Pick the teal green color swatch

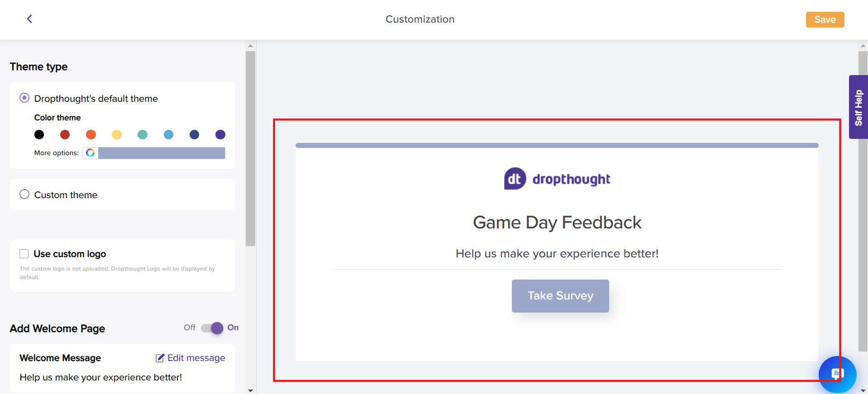(143, 134)
